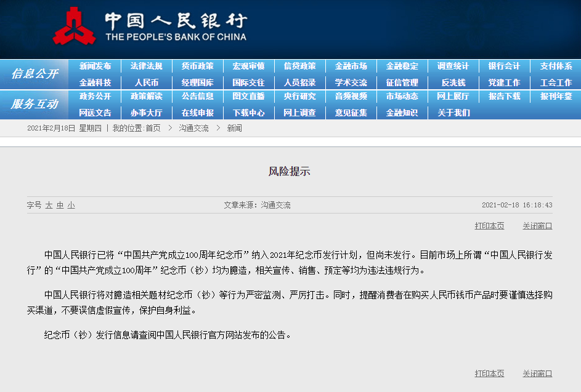Click 打印本页 beneath the article
The width and height of the screenshot is (581, 392).
489,374
